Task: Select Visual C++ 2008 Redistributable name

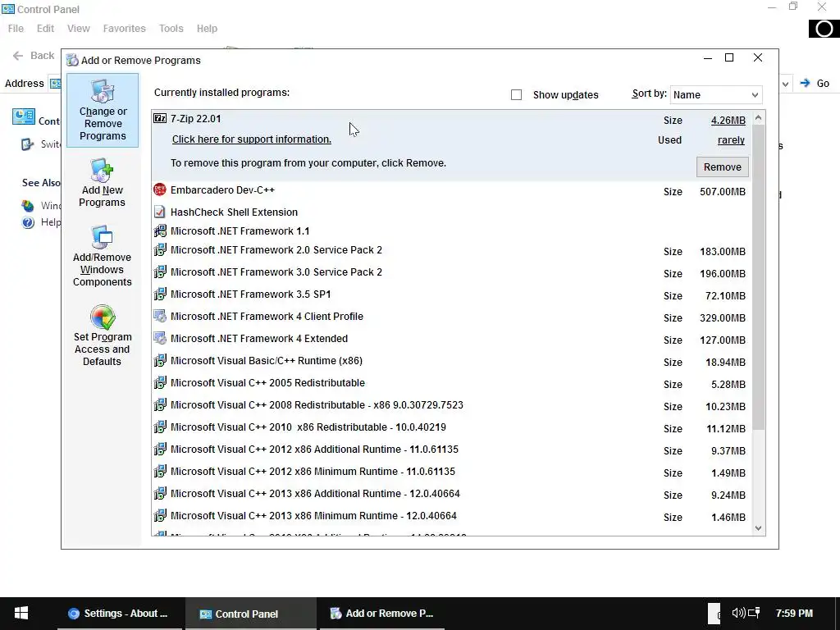Action: pyautogui.click(x=317, y=405)
